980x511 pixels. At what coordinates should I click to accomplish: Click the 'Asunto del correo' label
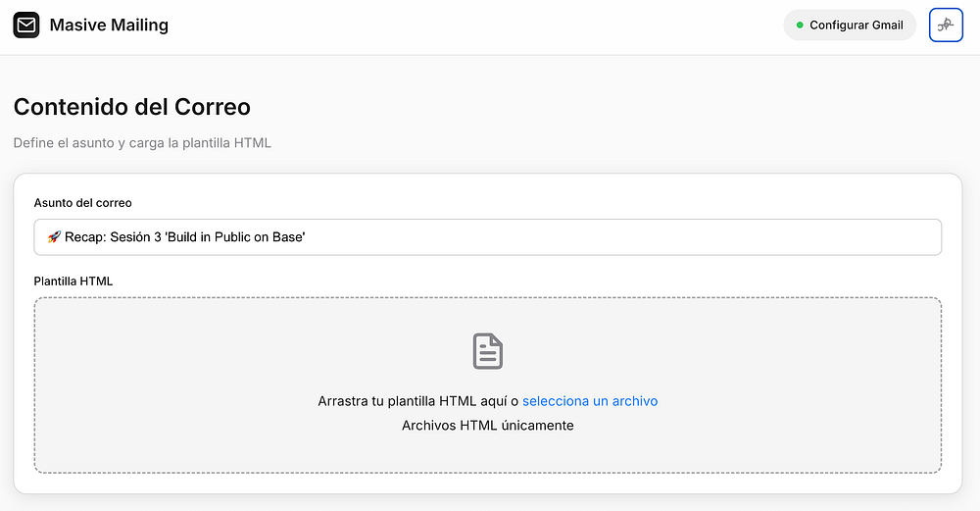[x=82, y=203]
